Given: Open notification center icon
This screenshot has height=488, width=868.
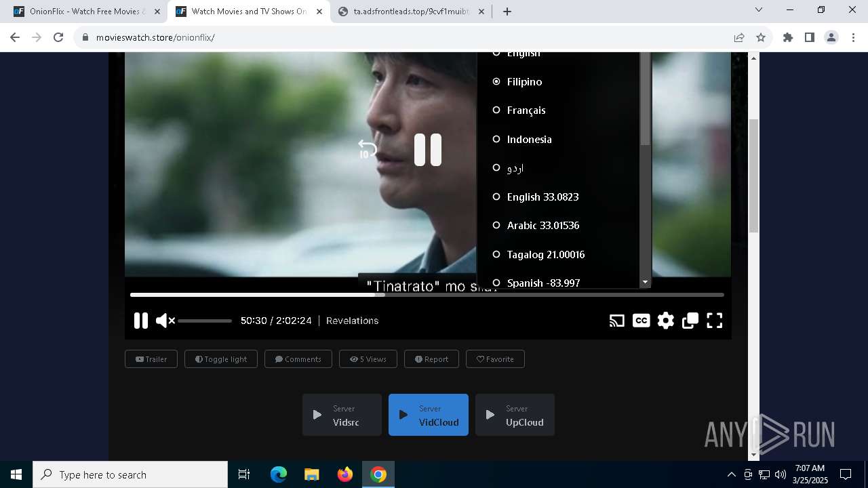Looking at the screenshot, I should tap(846, 474).
